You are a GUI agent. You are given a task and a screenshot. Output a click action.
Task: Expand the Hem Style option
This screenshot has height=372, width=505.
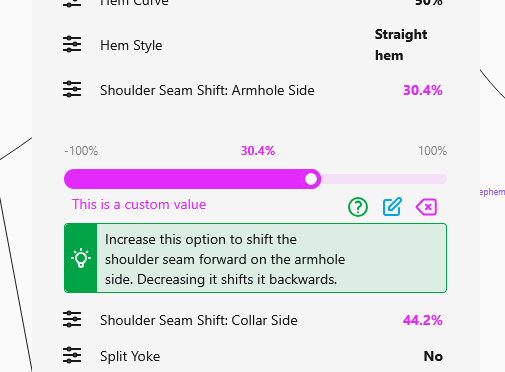(x=253, y=45)
